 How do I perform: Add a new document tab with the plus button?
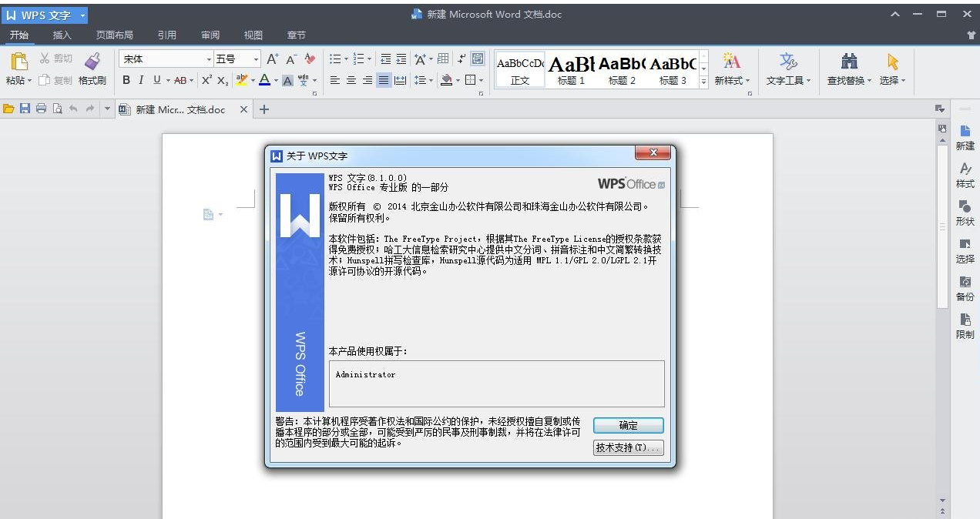264,109
